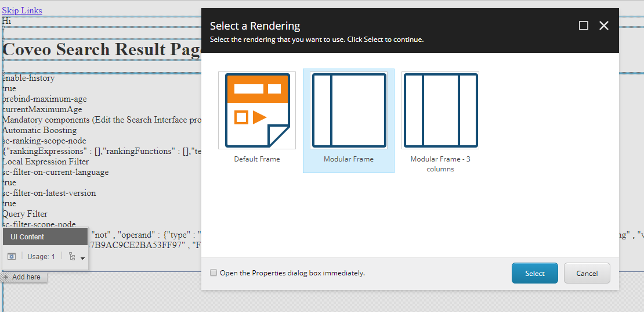Image resolution: width=644 pixels, height=312 pixels.
Task: Click the sc-filter-on-current-language text
Action: click(x=56, y=172)
